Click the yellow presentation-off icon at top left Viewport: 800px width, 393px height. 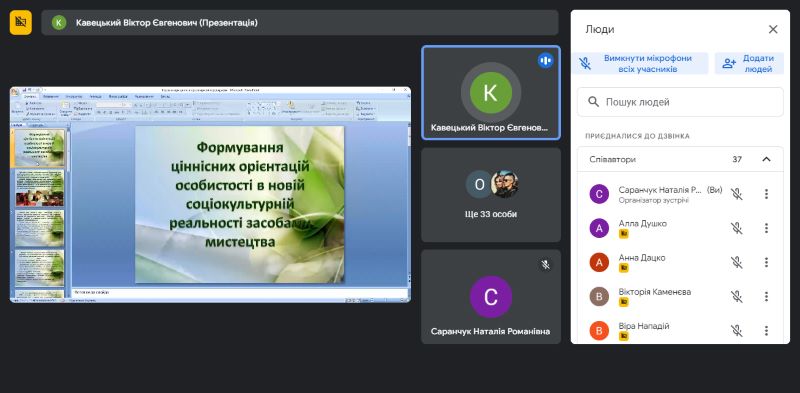coord(20,22)
